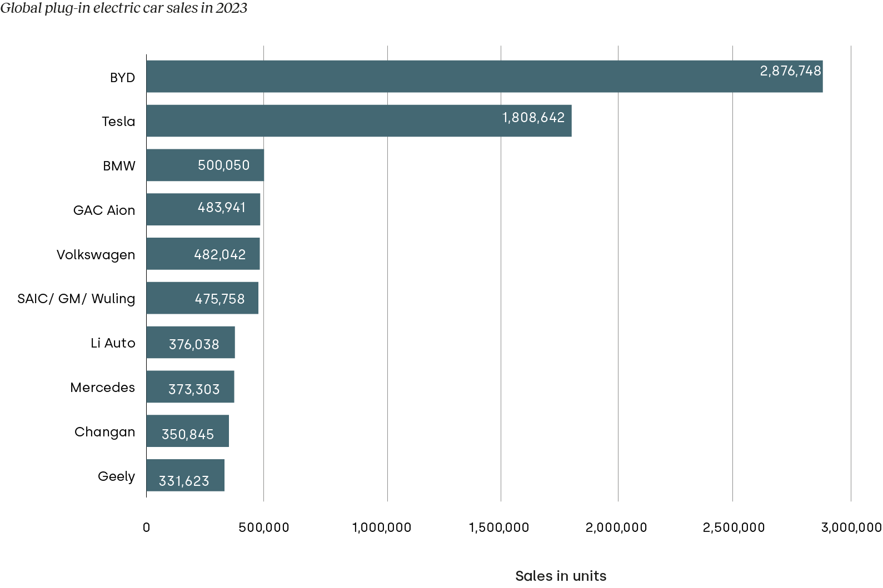Click the 3,000,000 x-axis tick label
This screenshot has width=883, height=588.
851,527
